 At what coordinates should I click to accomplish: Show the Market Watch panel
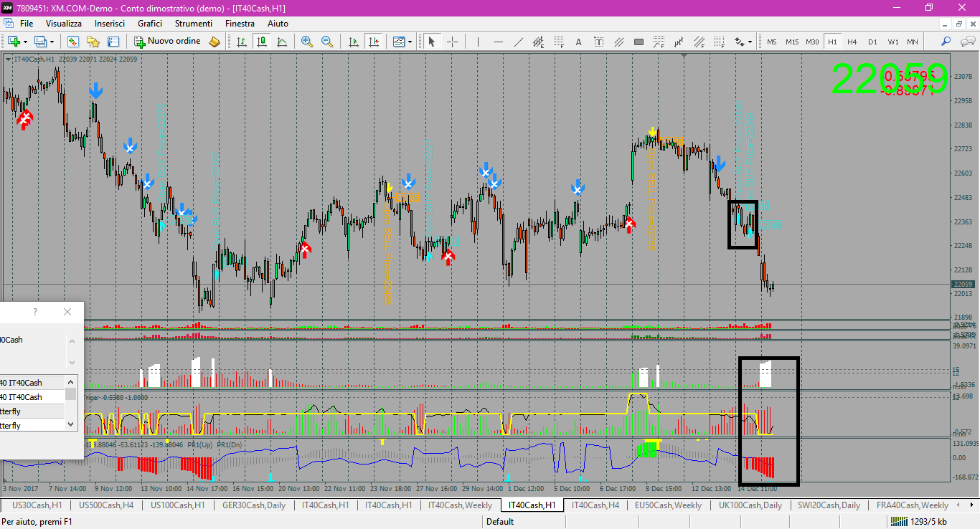tap(73, 42)
